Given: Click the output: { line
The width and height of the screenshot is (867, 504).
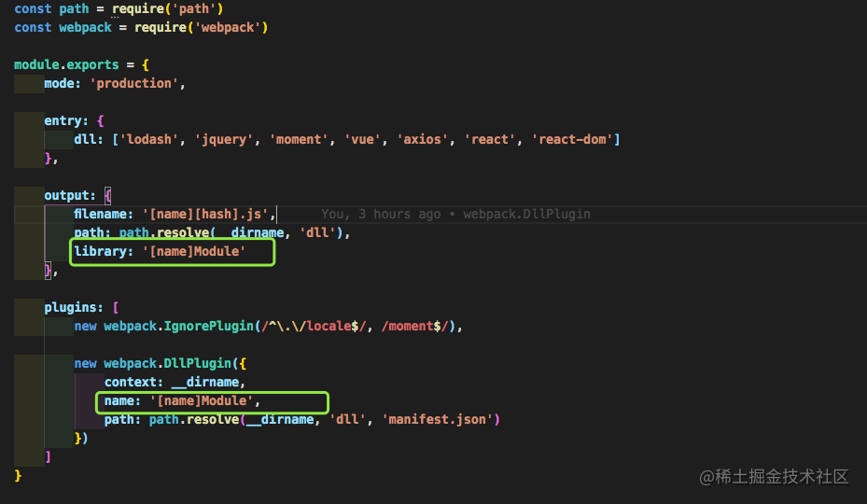Looking at the screenshot, I should (78, 195).
